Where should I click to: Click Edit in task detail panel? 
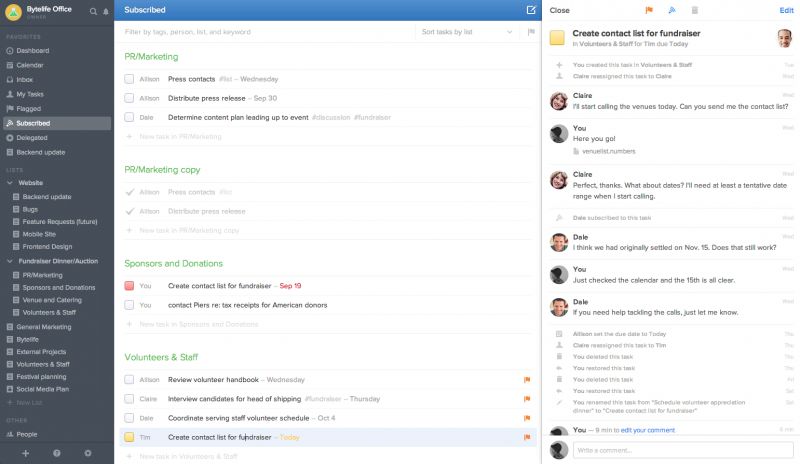pyautogui.click(x=786, y=10)
